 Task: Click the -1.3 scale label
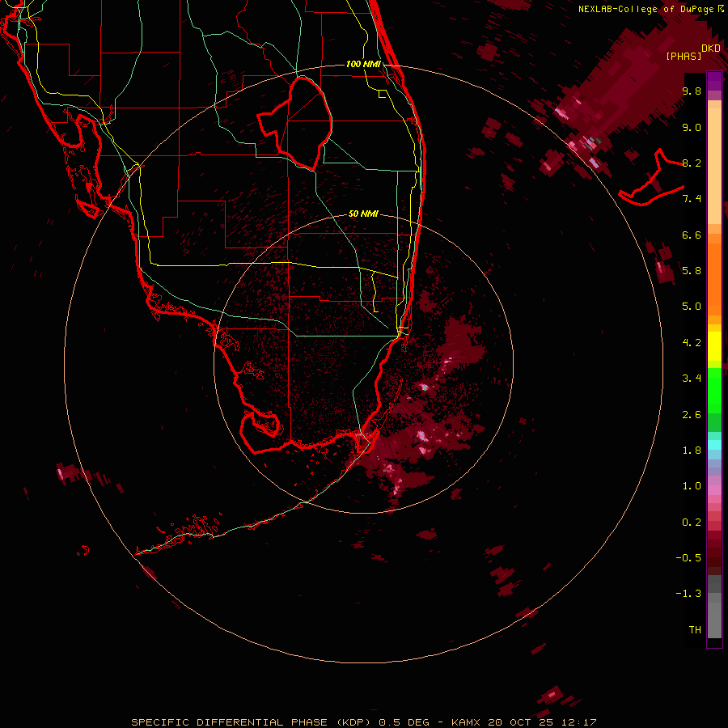[x=688, y=594]
